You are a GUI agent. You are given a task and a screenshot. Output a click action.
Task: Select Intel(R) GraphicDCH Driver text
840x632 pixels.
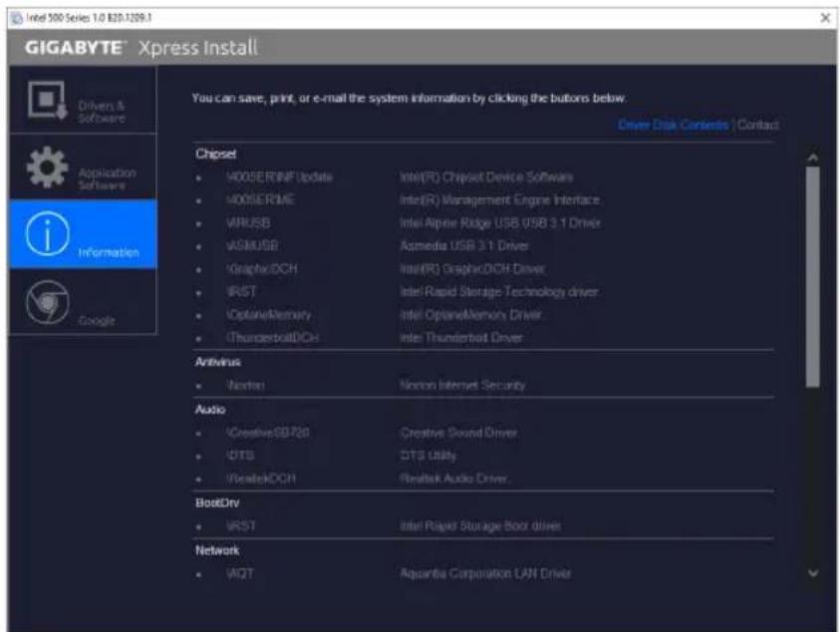(472, 268)
